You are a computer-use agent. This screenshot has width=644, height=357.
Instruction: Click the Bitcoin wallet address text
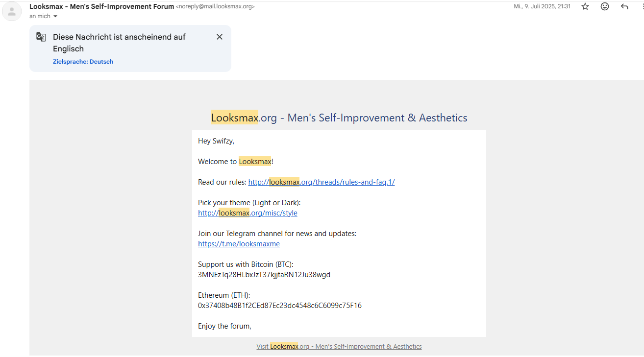click(x=264, y=275)
